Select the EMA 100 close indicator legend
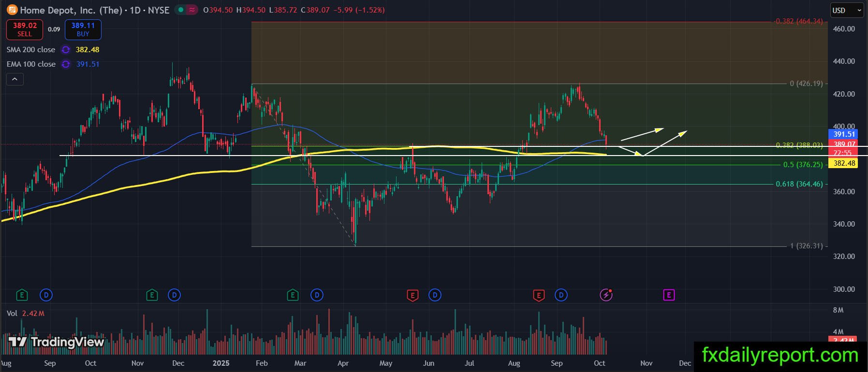This screenshot has width=868, height=372. point(31,64)
